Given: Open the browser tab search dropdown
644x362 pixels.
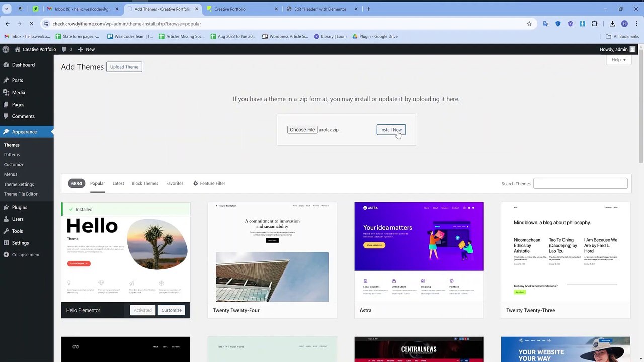Looking at the screenshot, I should coord(7,9).
